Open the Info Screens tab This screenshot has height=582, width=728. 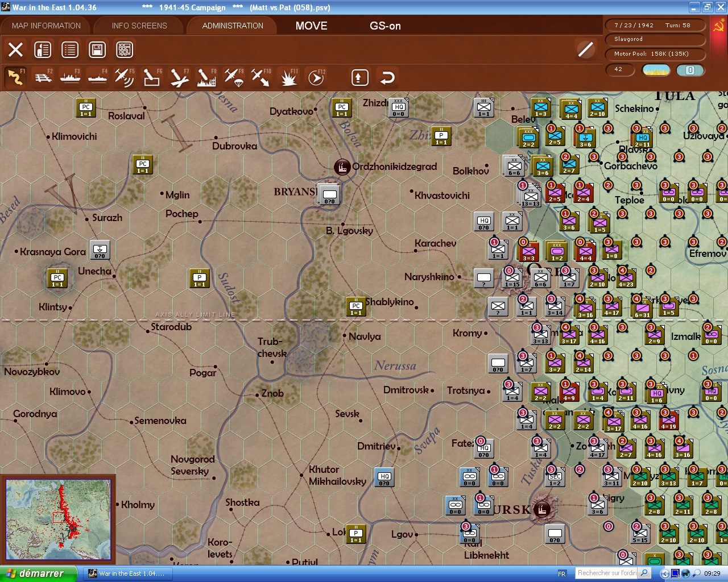point(139,26)
